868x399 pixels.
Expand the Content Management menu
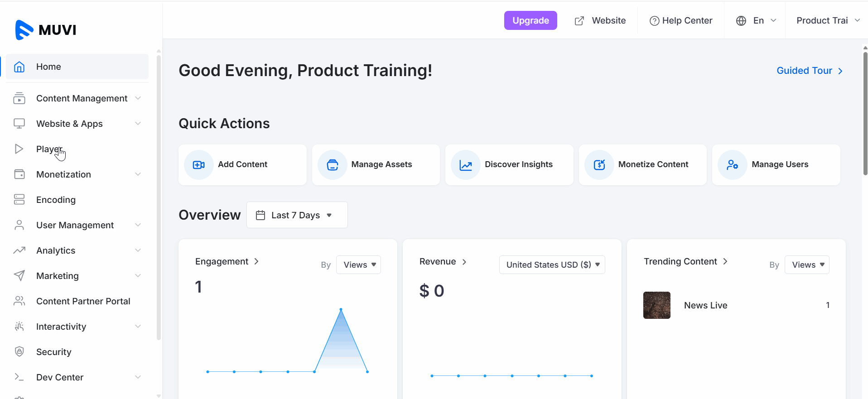82,98
